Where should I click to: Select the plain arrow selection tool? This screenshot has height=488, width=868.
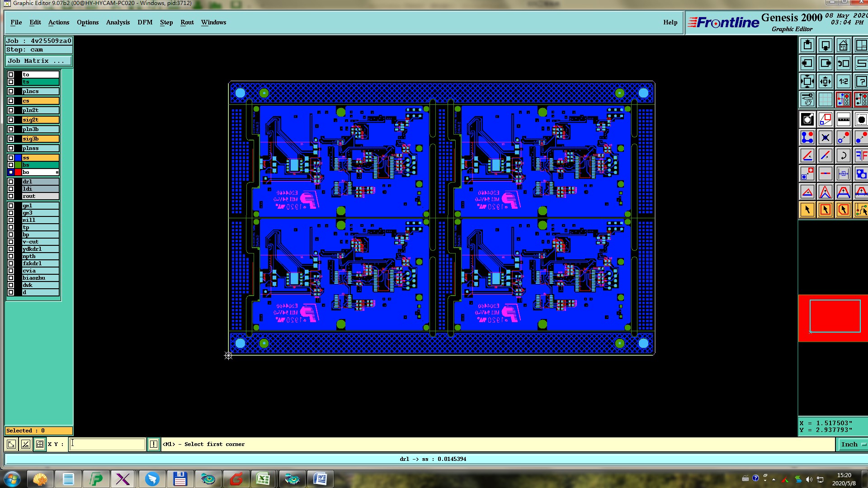tap(807, 210)
